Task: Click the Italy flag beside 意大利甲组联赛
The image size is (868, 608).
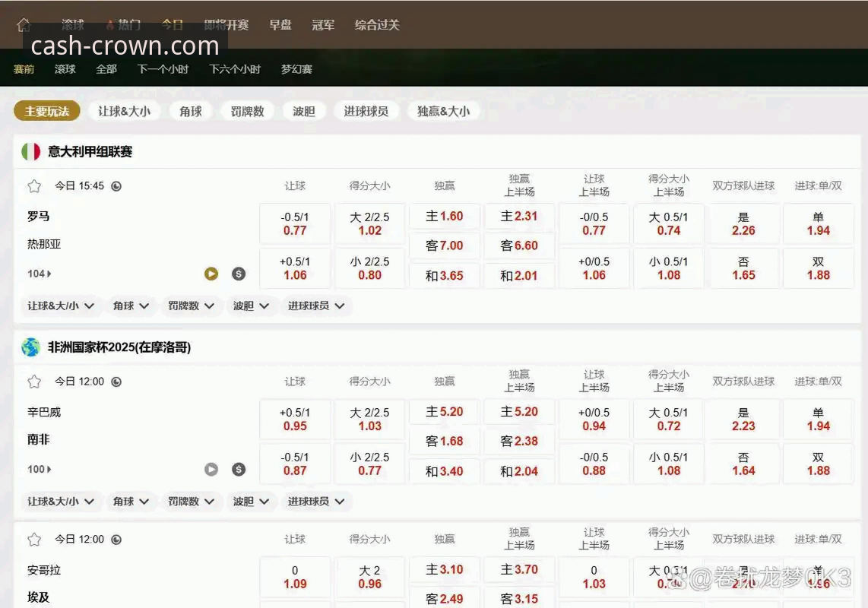Action: [x=30, y=151]
